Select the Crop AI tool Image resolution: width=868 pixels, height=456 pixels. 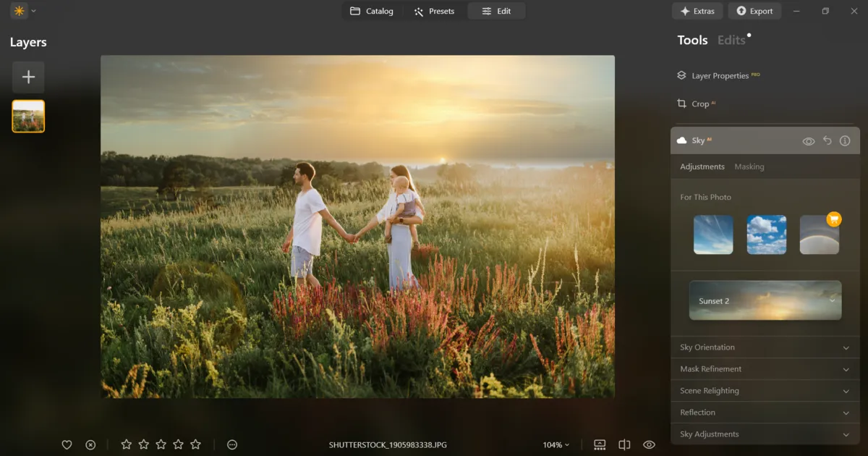tap(700, 104)
